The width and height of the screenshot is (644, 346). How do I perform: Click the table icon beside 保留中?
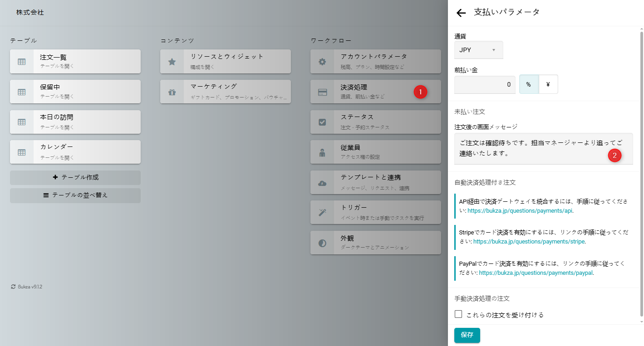point(22,92)
